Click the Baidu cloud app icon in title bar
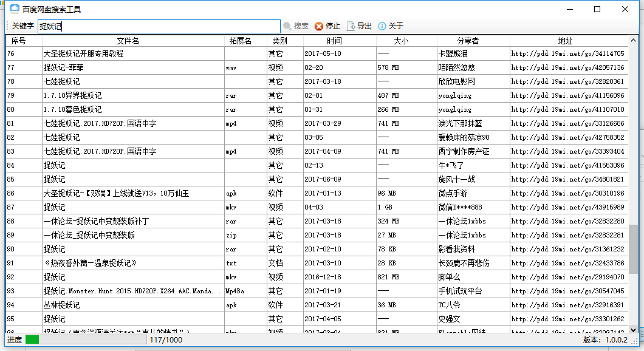 14,9
